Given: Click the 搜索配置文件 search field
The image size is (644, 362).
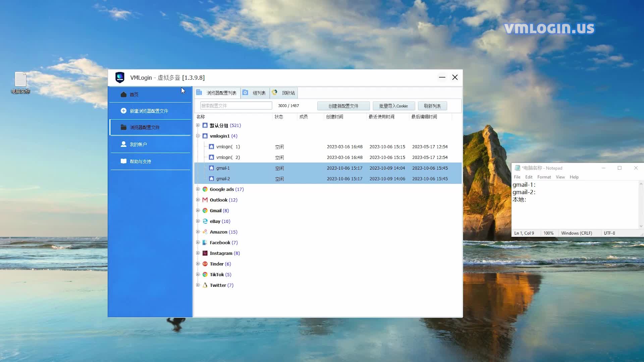Looking at the screenshot, I should [x=236, y=106].
